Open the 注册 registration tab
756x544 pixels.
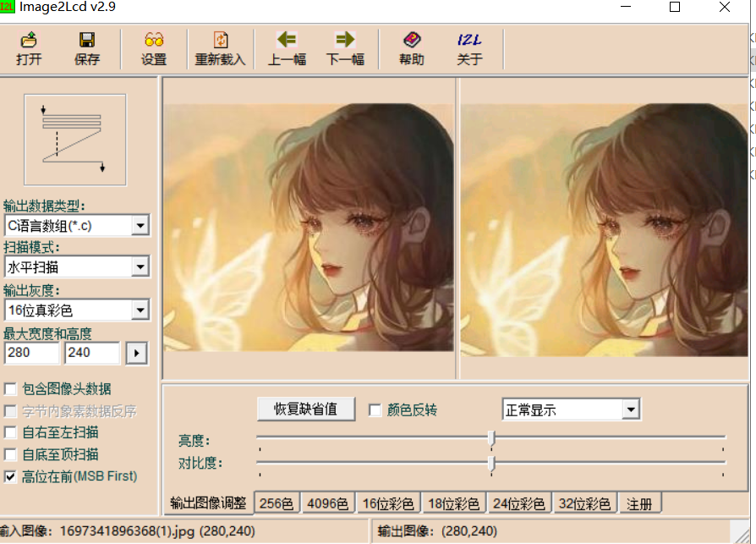[639, 504]
